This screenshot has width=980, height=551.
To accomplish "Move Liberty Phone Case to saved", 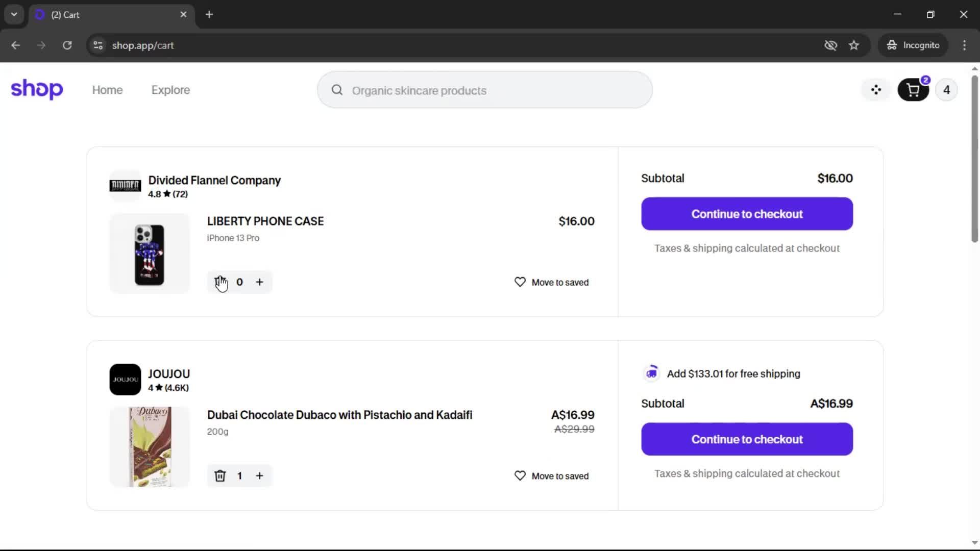I will tap(551, 282).
